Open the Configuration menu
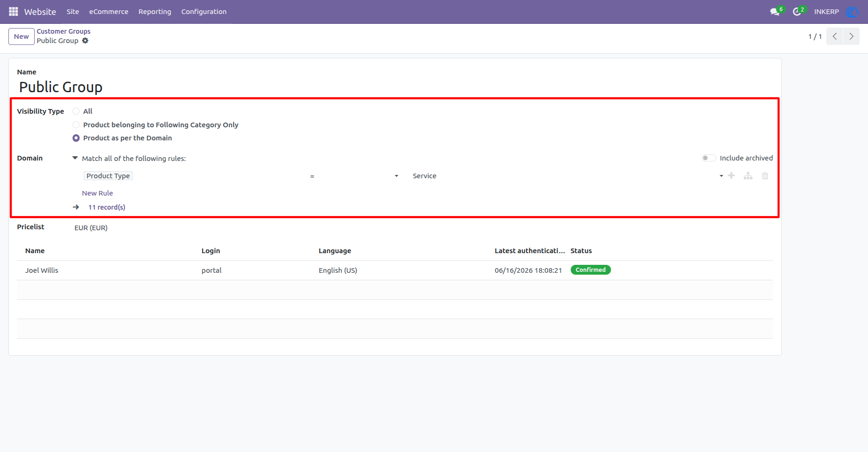 (204, 12)
